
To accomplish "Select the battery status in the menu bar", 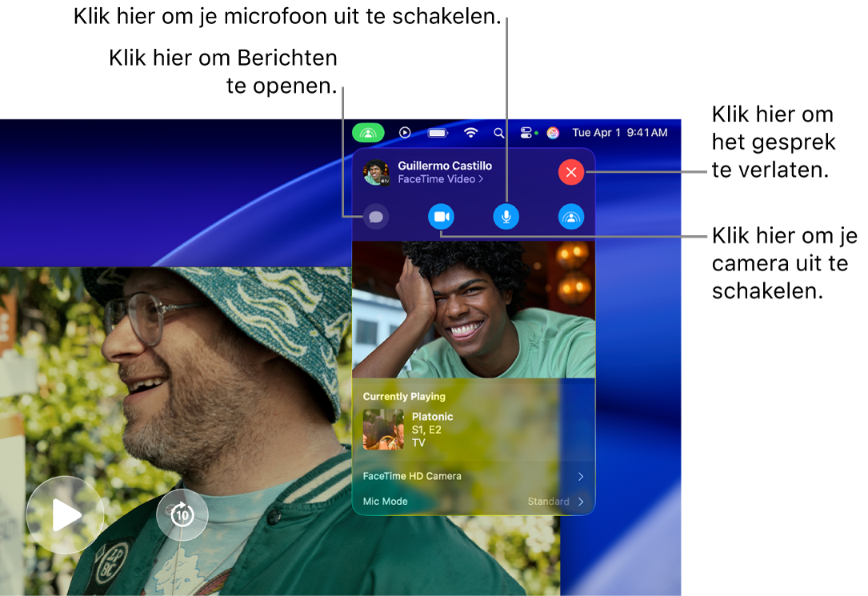I will 438,132.
